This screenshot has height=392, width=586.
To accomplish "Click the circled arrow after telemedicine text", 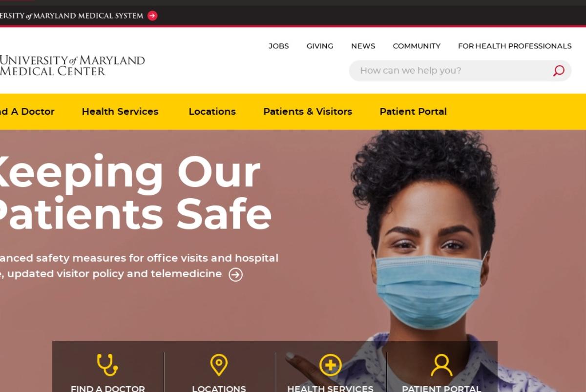I will coord(236,275).
